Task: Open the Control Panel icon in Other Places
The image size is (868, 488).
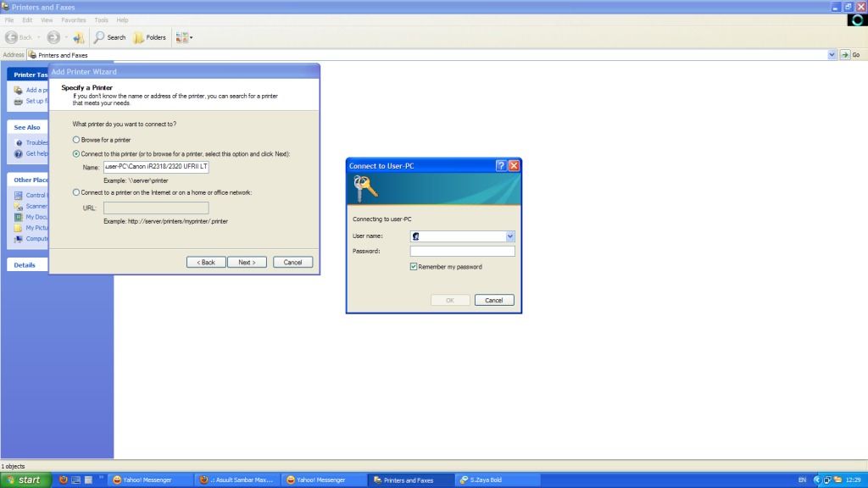Action: [x=19, y=195]
